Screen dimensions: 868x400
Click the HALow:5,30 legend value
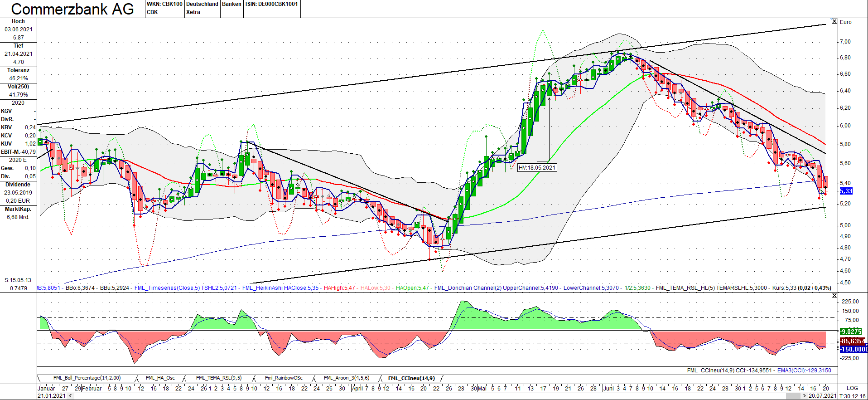click(x=376, y=288)
